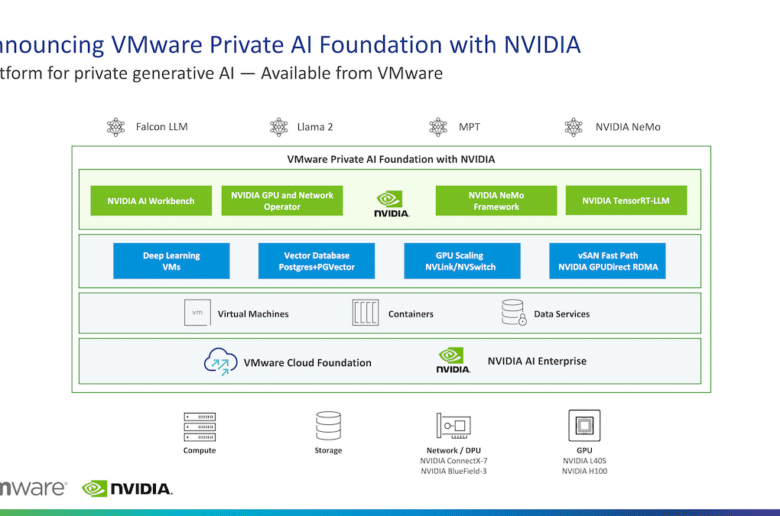
Task: Click the Llama 2 model icon
Action: tap(279, 127)
